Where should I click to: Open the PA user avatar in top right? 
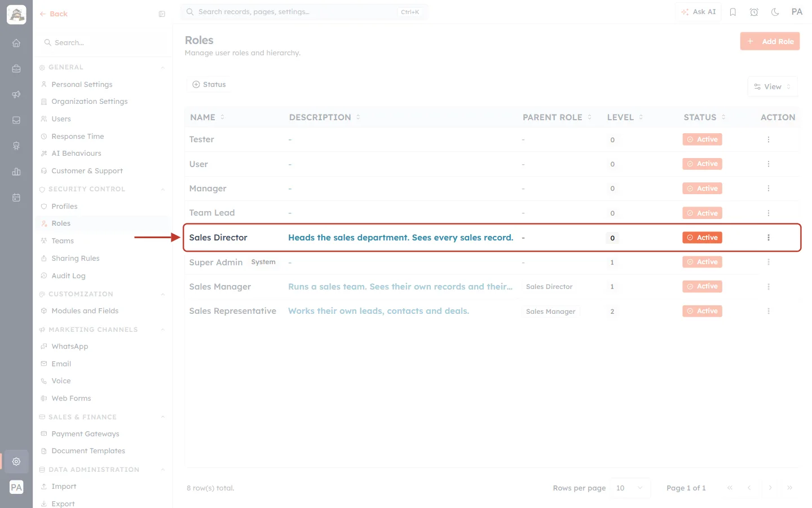coord(797,12)
